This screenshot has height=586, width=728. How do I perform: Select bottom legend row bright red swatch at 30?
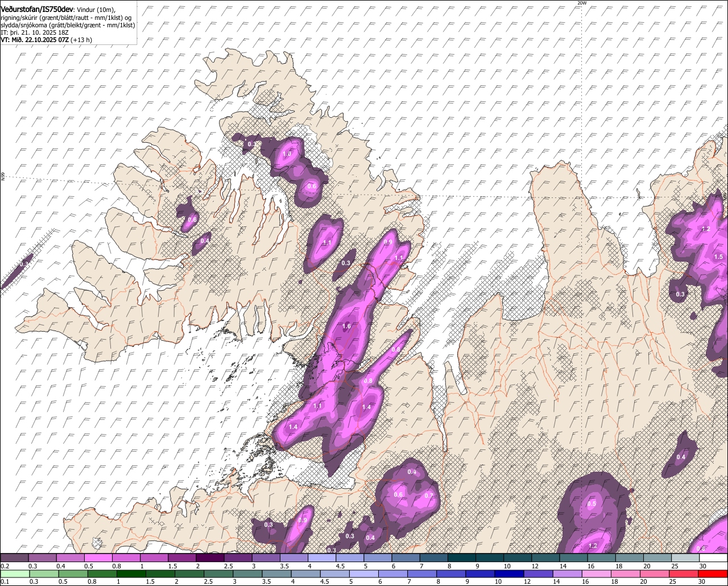coord(713,573)
